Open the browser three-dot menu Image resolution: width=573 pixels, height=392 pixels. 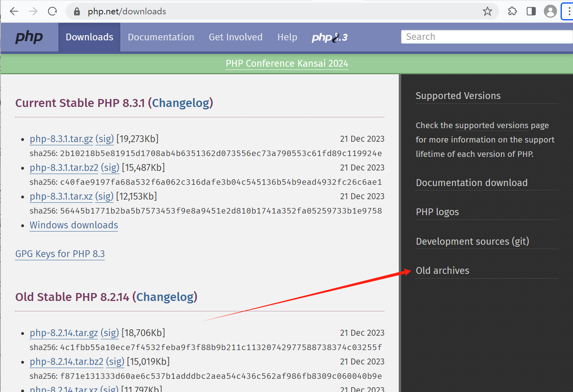569,11
